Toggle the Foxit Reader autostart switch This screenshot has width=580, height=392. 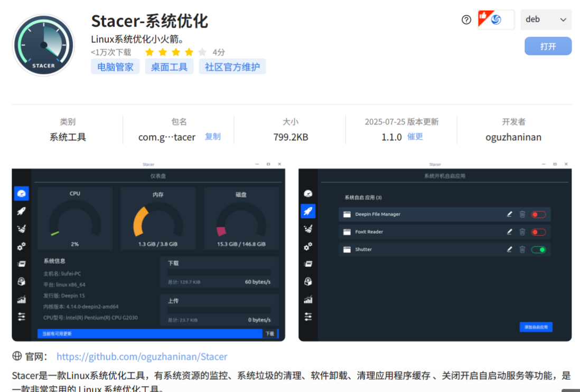(539, 232)
